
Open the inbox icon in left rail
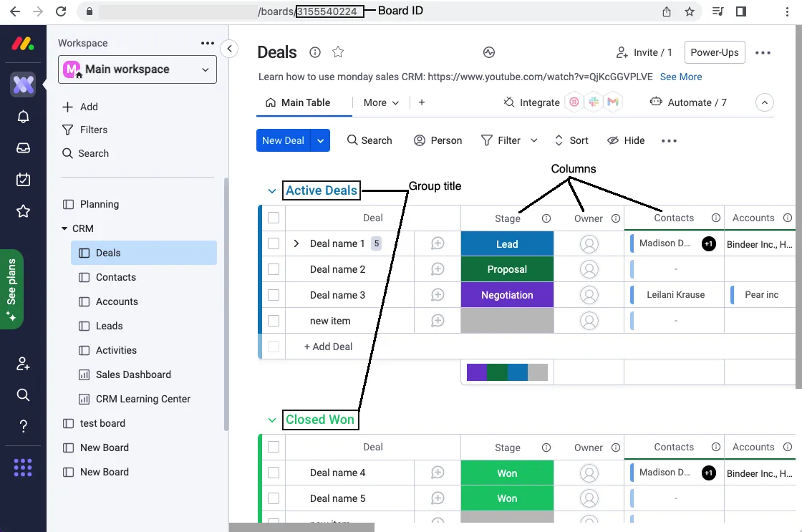[x=23, y=147]
